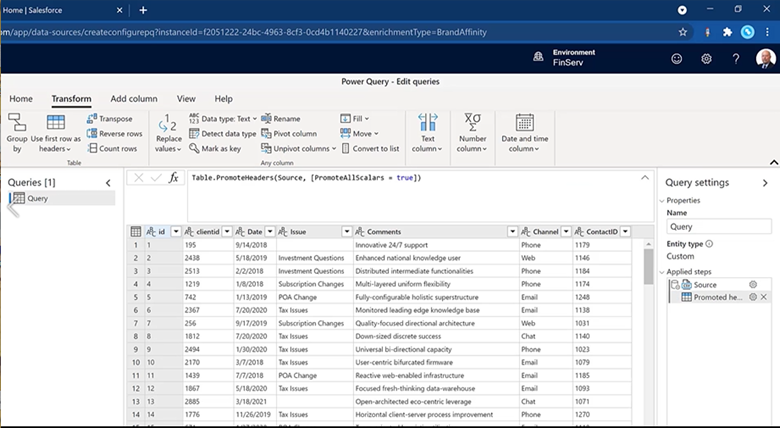
Task: Collapse the Applied steps section
Action: pyautogui.click(x=662, y=272)
